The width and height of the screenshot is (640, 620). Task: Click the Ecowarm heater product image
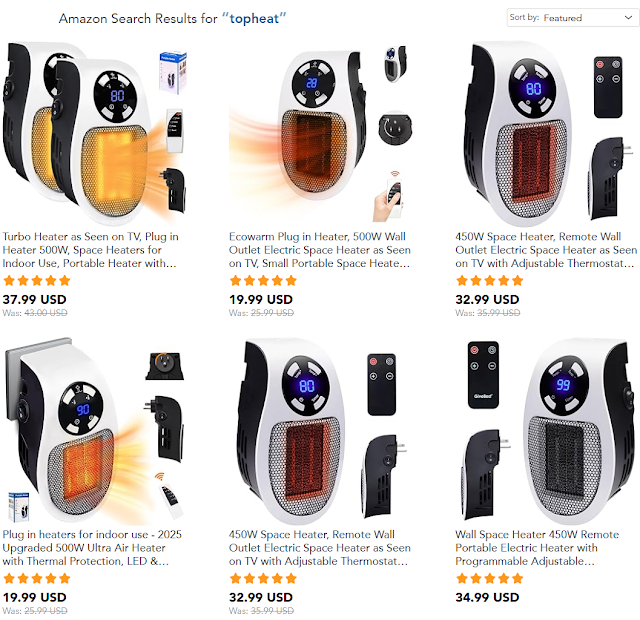click(321, 133)
